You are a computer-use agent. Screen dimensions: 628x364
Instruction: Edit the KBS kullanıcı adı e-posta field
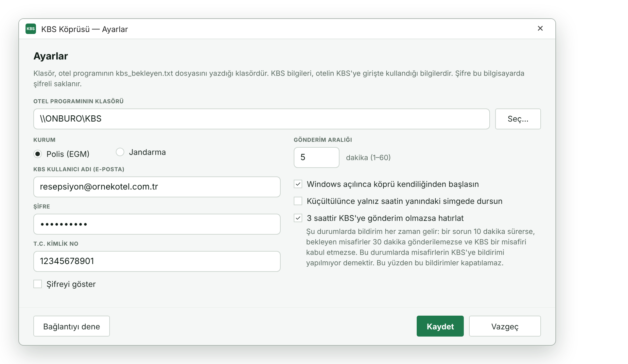coord(157,187)
